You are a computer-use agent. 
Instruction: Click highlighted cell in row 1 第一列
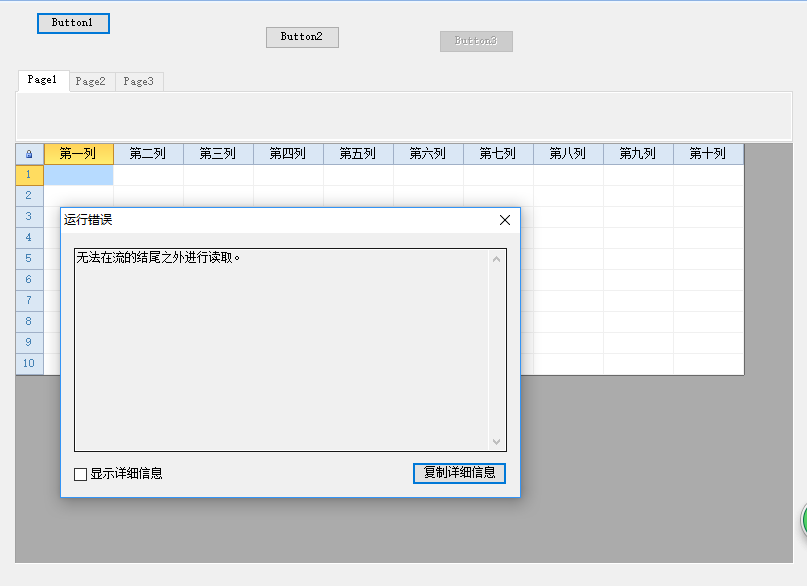(x=79, y=175)
